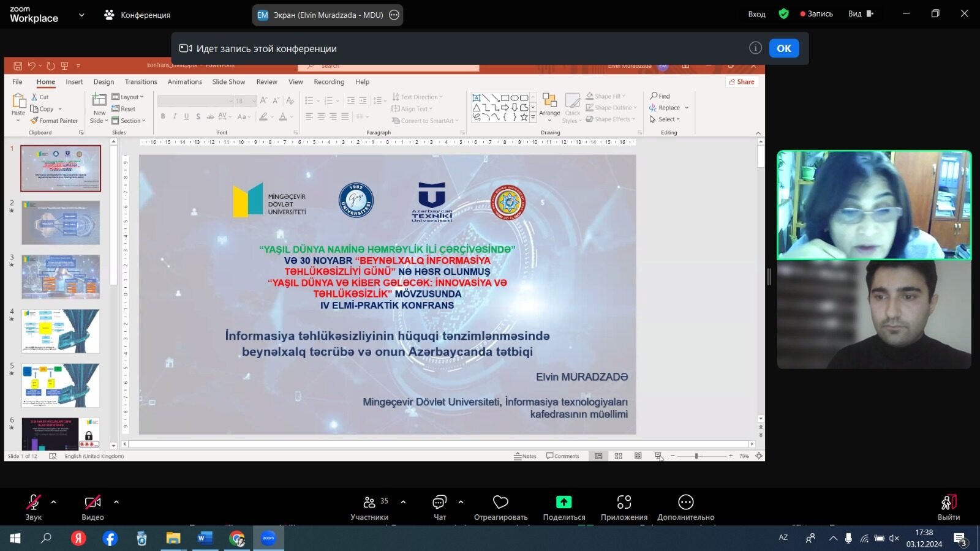Viewport: 980px width, 551px height.
Task: Click the Leave meeting icon
Action: 948,503
